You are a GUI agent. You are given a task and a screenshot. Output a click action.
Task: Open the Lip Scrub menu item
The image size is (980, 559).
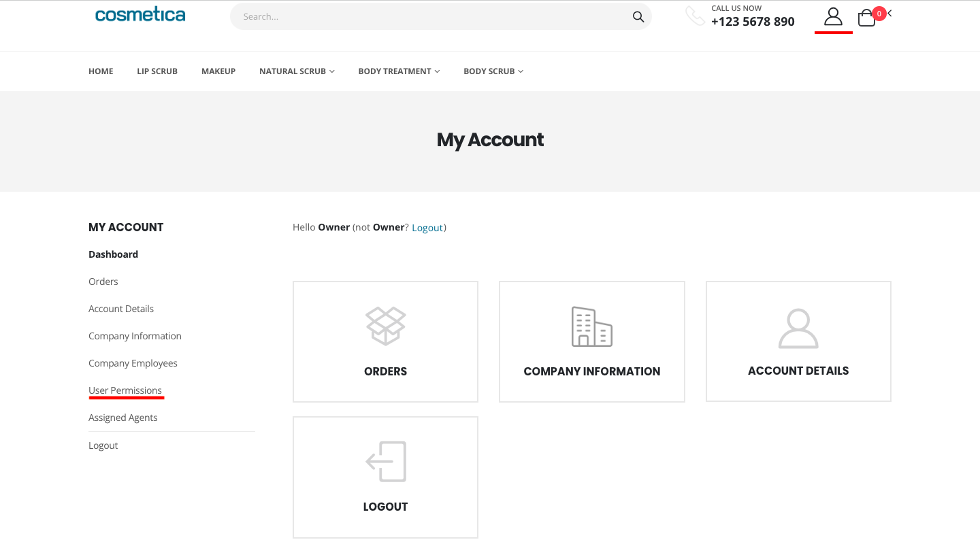(x=157, y=71)
